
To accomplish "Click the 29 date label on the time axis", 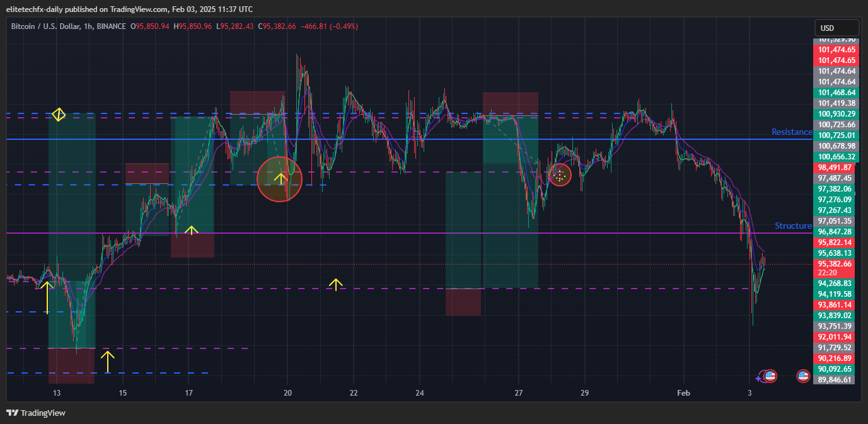I will point(584,393).
